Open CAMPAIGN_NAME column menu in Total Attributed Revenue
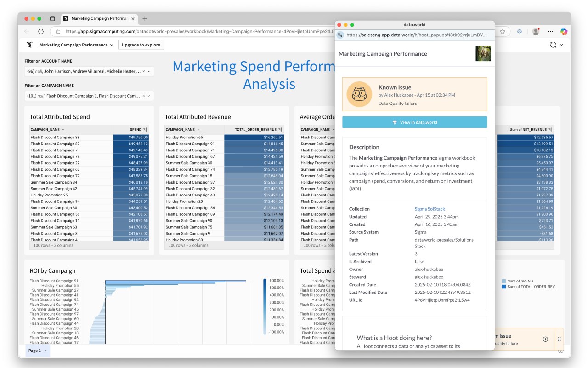Viewport: 588px width, 368px height. [x=198, y=130]
